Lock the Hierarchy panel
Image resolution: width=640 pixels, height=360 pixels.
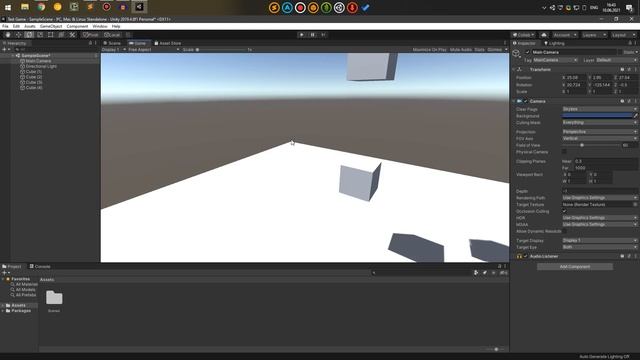point(90,43)
